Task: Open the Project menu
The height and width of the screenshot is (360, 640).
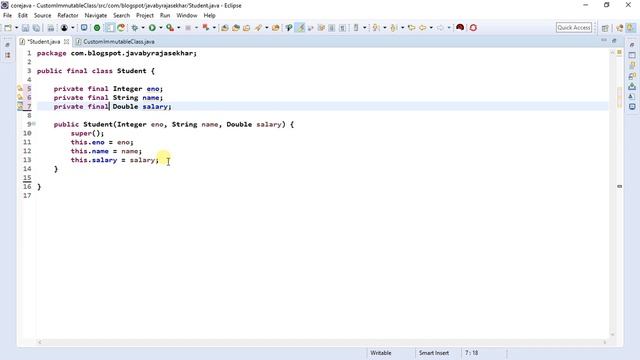Action: pos(144,16)
